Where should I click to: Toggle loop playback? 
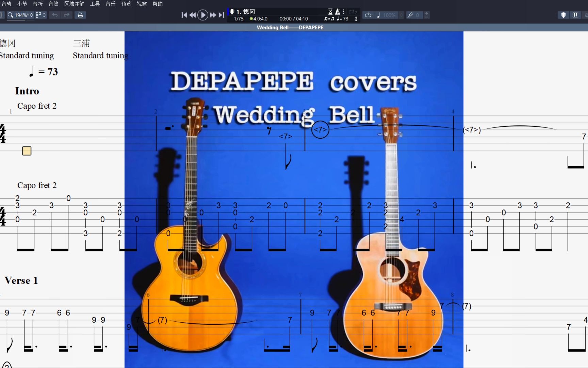[x=368, y=15]
